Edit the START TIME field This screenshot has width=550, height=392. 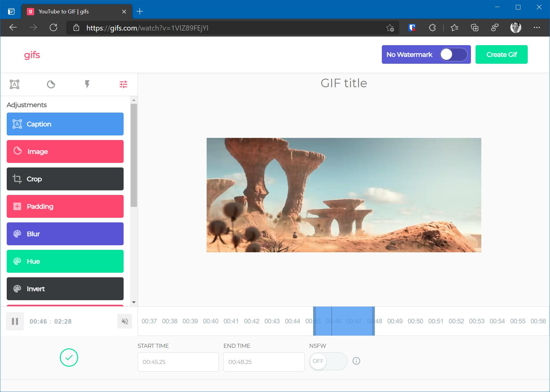[x=178, y=362]
